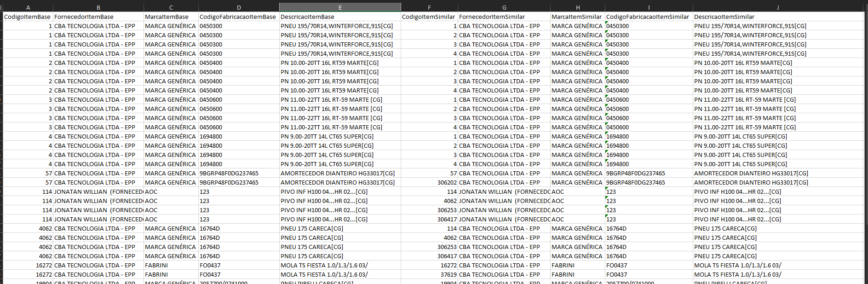Pick CodigoItemSimilar 4 in the PN 11.00-22TT rows
868x284 pixels.
(x=429, y=127)
